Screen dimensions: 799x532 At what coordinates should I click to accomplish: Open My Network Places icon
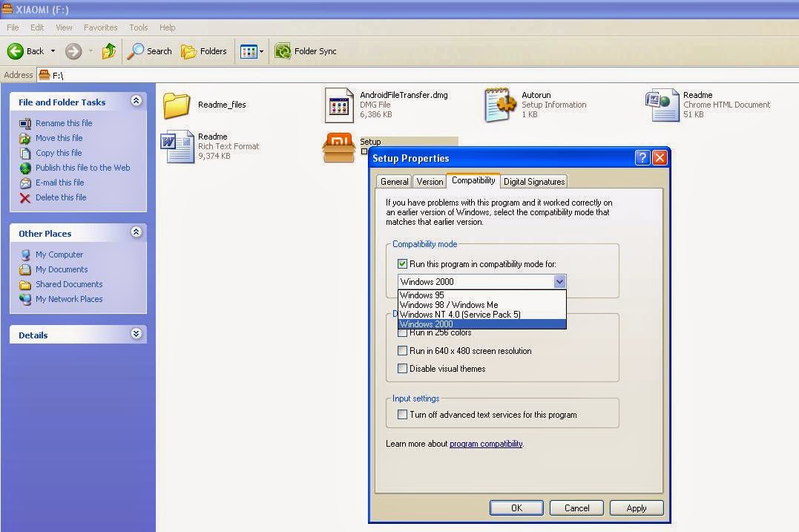[x=25, y=299]
